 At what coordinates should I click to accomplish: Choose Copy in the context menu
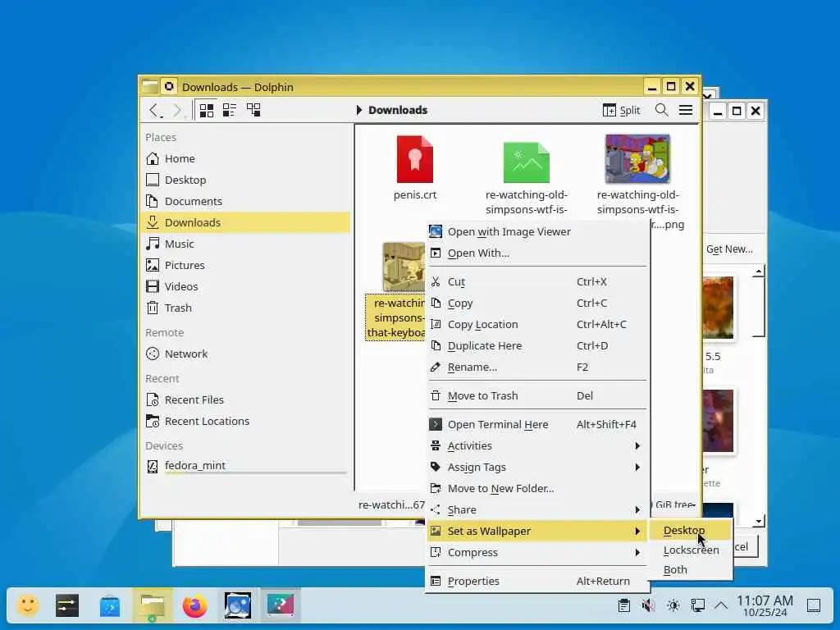(537, 304)
